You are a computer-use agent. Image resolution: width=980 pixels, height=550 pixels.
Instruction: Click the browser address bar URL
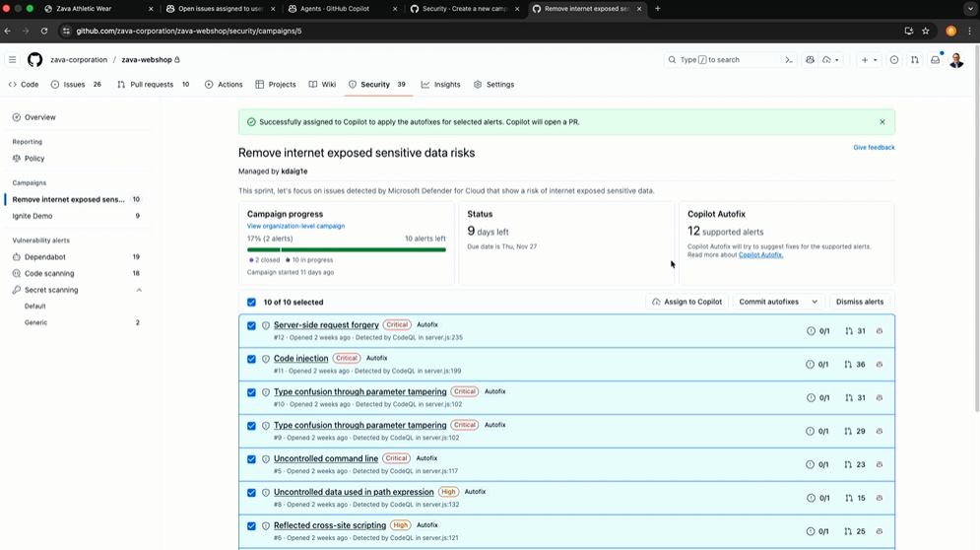coord(189,31)
